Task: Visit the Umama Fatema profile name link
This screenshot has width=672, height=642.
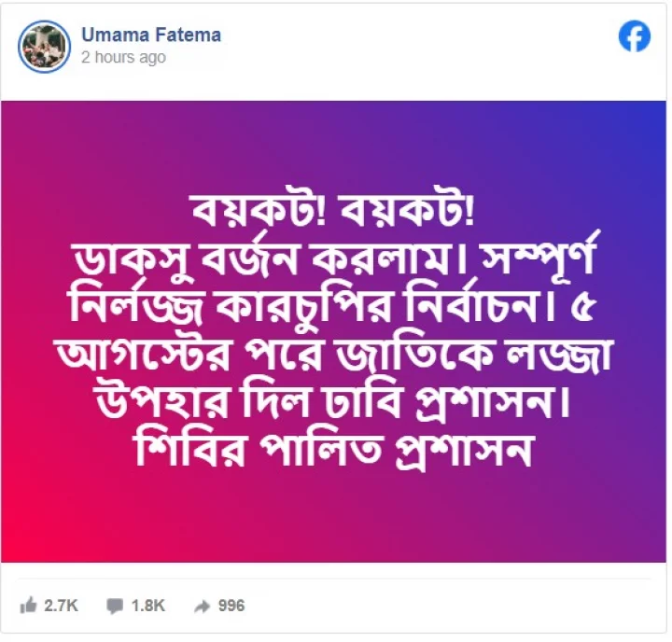Action: [151, 35]
